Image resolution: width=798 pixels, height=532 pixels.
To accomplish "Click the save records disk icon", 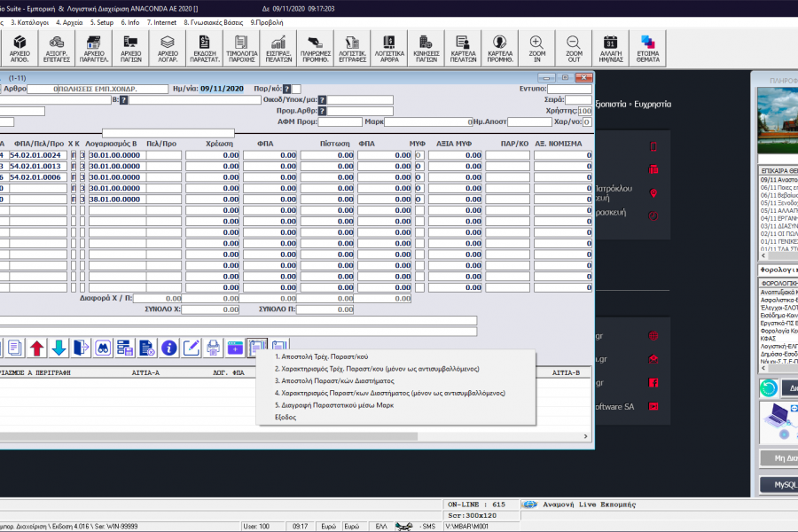I will pos(125,348).
